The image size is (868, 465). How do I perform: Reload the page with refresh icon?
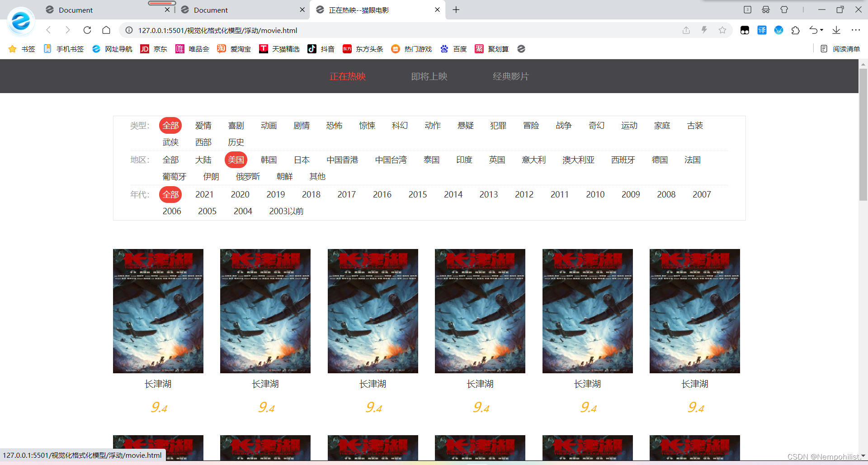tap(87, 30)
